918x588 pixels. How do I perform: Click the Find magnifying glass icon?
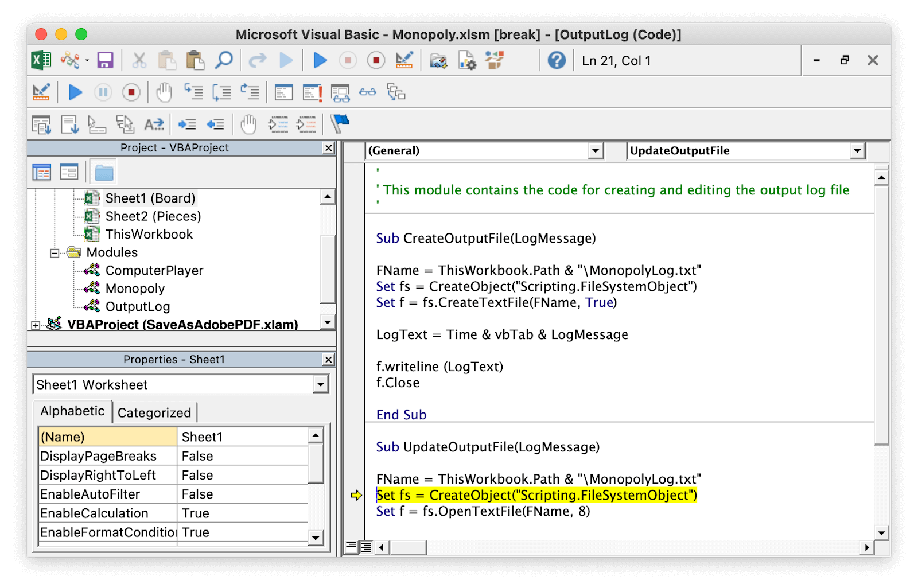(x=223, y=60)
